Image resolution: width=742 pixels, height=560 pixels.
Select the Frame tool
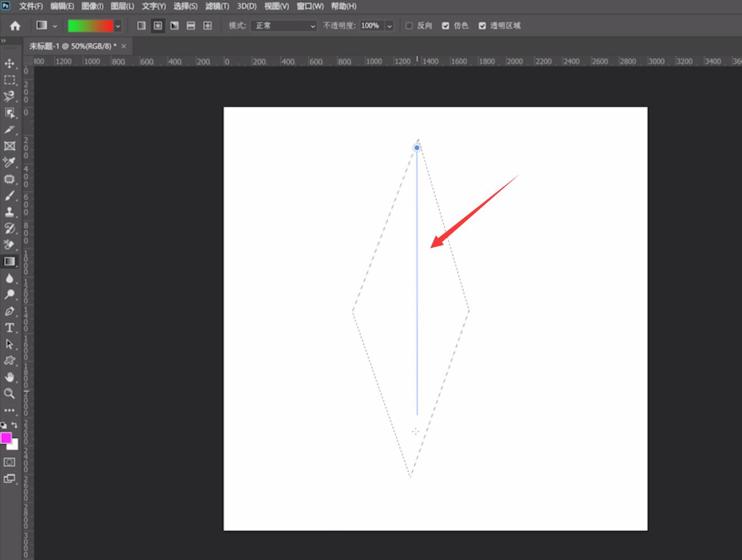coord(10,146)
